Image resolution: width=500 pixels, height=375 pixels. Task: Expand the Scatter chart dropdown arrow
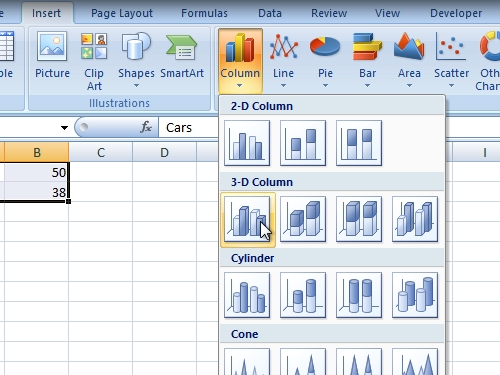pyautogui.click(x=451, y=86)
